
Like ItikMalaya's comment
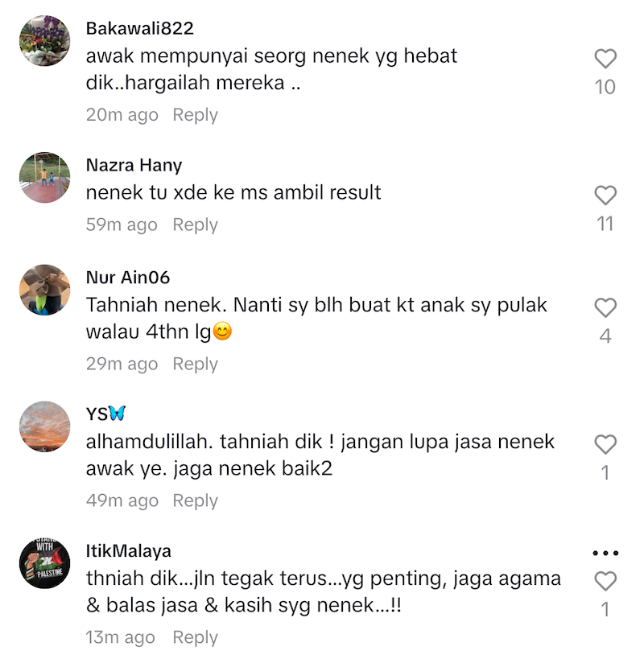tap(605, 581)
